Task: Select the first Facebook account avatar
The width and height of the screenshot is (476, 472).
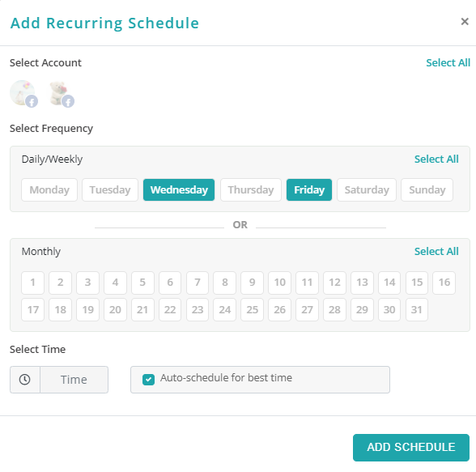Action: tap(23, 93)
